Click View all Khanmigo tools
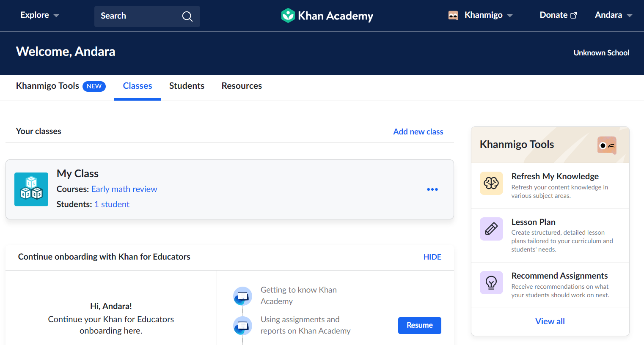The image size is (644, 345). [550, 321]
